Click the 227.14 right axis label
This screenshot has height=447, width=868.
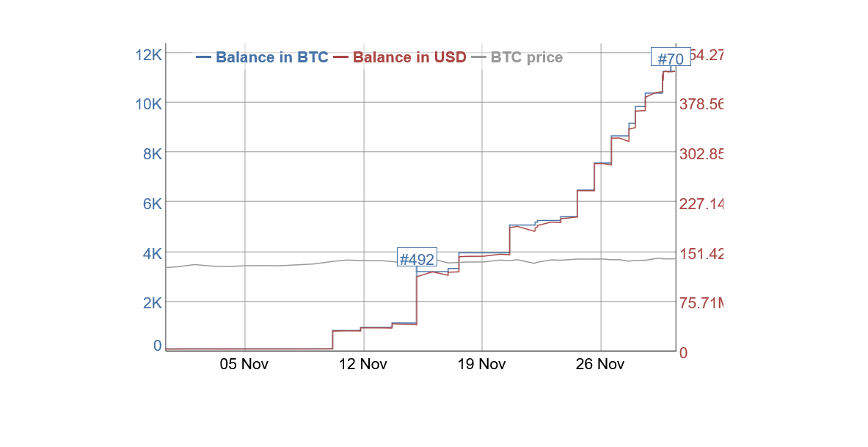point(701,204)
